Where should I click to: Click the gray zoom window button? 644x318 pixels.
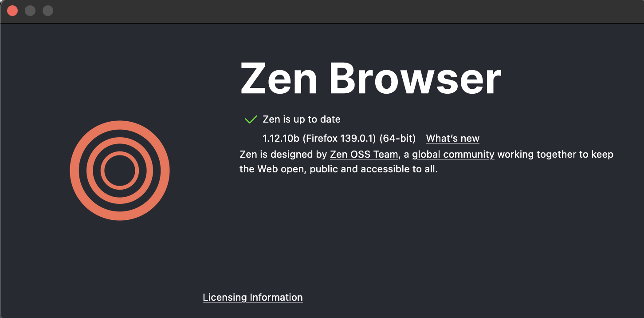(x=48, y=11)
